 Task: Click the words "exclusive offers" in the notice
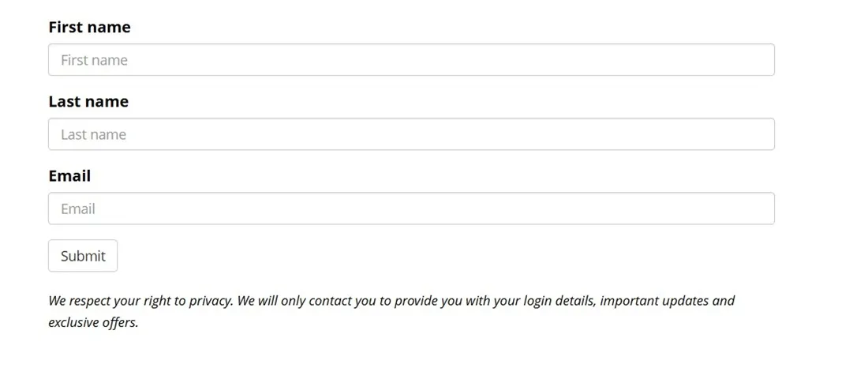pyautogui.click(x=93, y=322)
